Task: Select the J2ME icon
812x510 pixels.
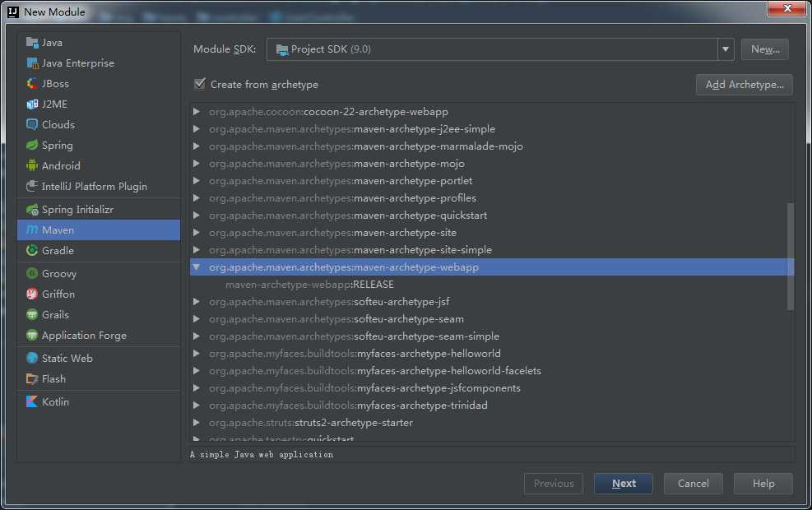Action: tap(32, 104)
